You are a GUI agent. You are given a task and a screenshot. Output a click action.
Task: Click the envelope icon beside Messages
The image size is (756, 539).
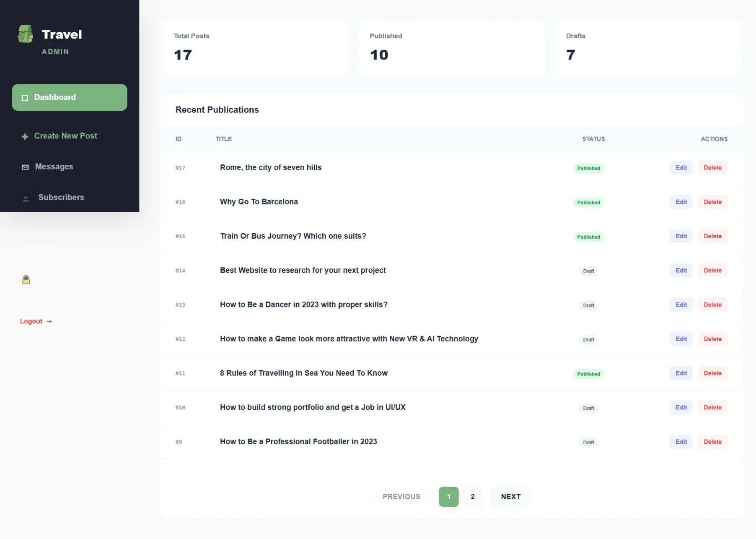point(26,167)
